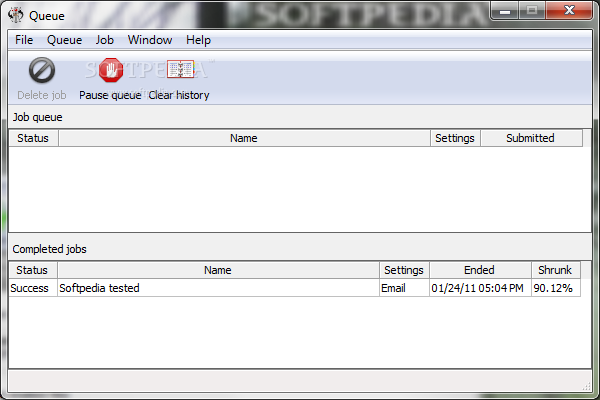Open the Window menu
Image resolution: width=600 pixels, height=400 pixels.
pos(150,40)
